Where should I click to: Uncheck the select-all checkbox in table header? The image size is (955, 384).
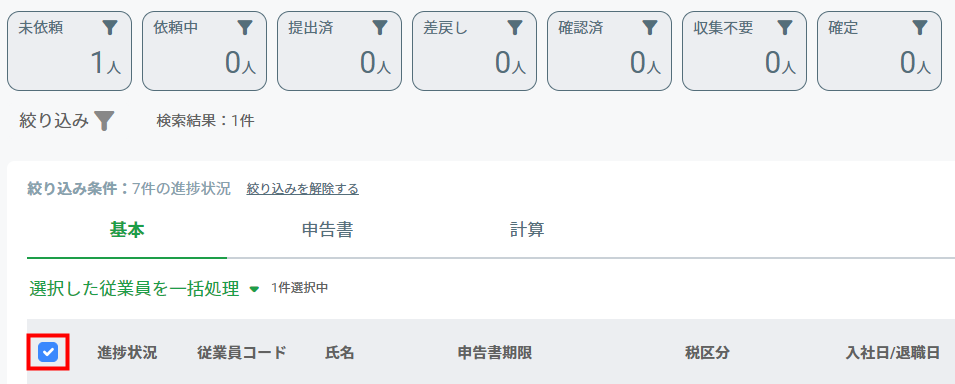48,352
